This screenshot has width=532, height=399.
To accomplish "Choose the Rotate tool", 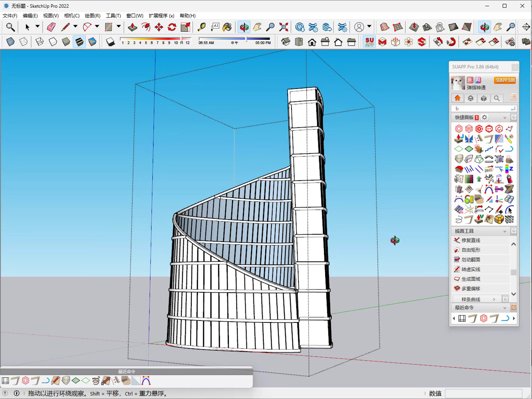I will click(172, 27).
